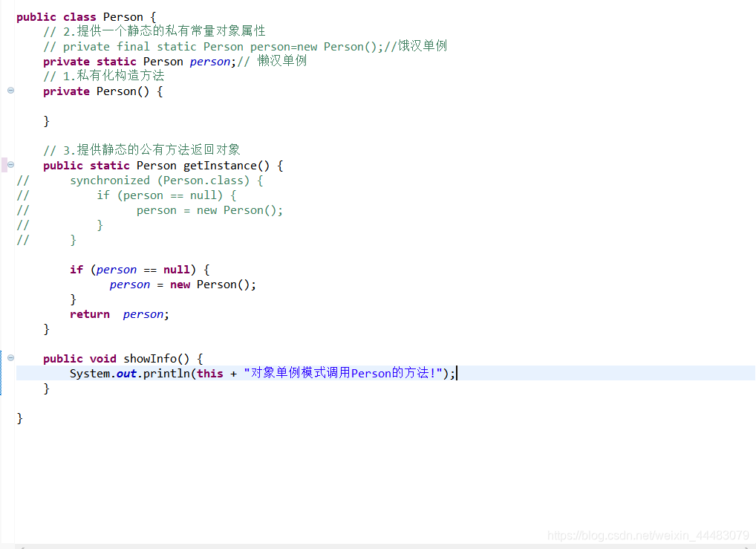Click the final closing brace of class

click(x=20, y=418)
